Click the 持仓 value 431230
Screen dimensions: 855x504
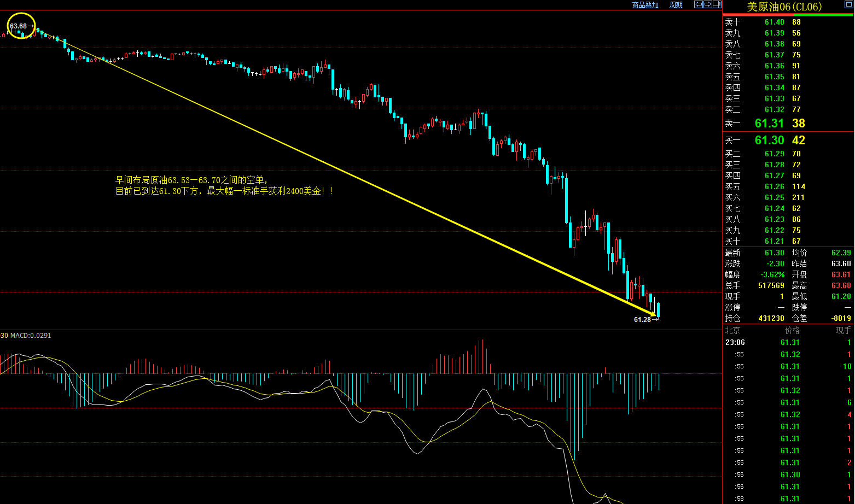(x=771, y=319)
